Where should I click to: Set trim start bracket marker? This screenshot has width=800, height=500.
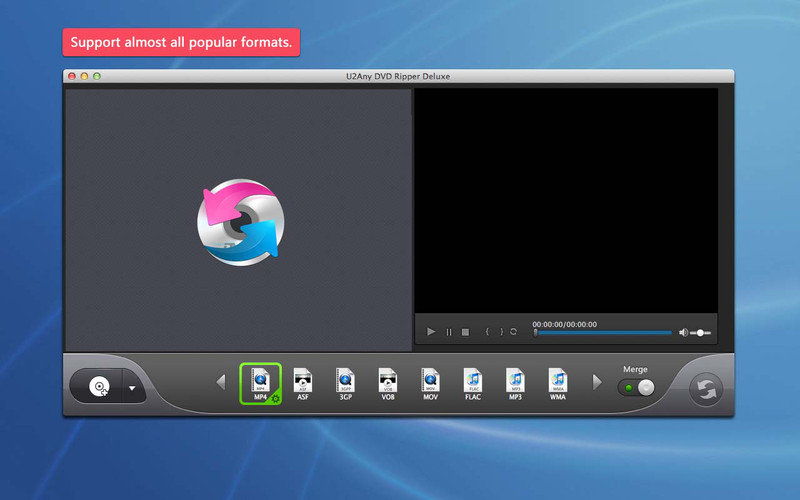pyautogui.click(x=487, y=332)
